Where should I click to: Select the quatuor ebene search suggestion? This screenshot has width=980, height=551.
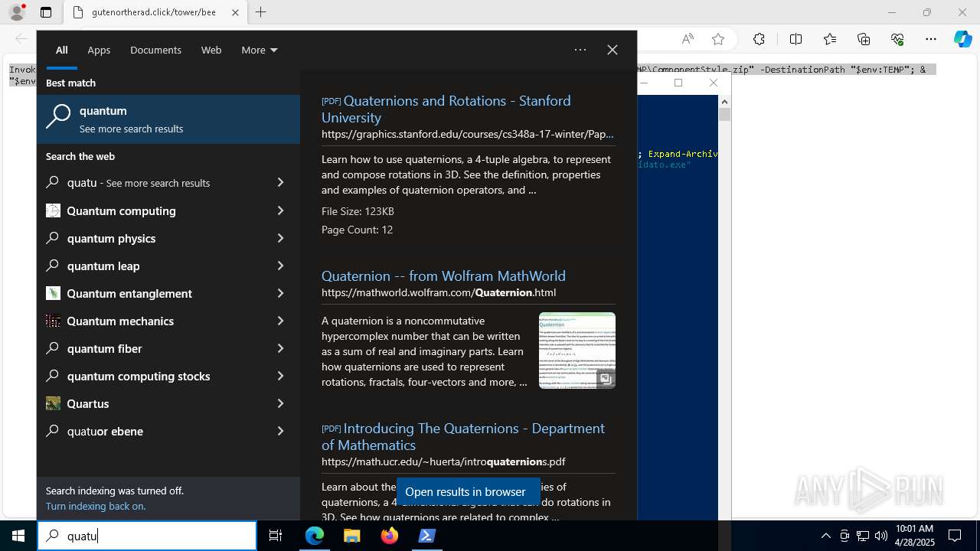[x=168, y=431]
